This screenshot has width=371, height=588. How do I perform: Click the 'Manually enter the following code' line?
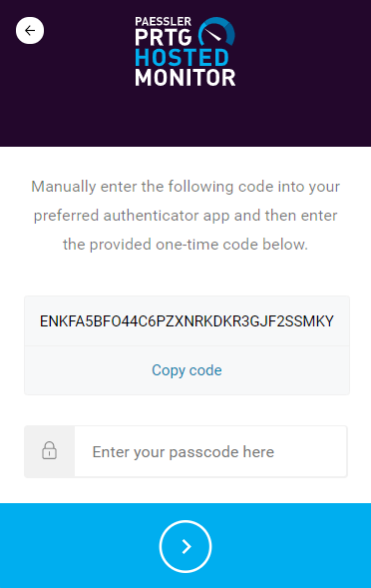185,187
